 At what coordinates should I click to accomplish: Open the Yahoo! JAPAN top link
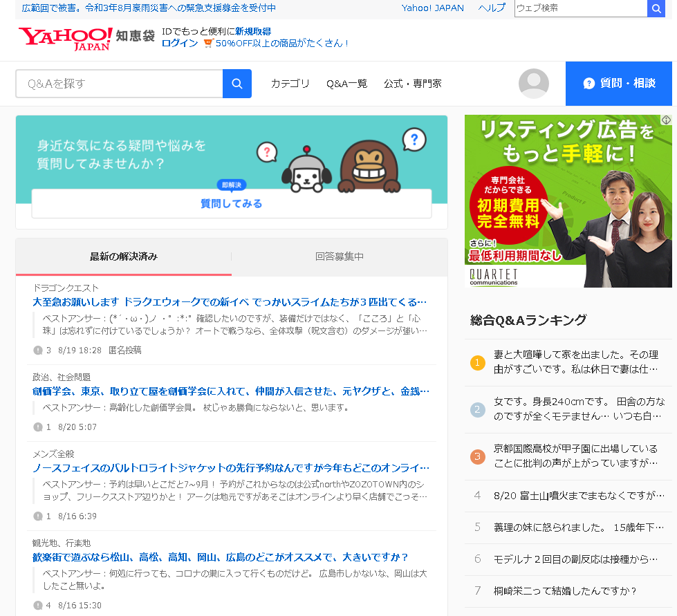(x=433, y=8)
